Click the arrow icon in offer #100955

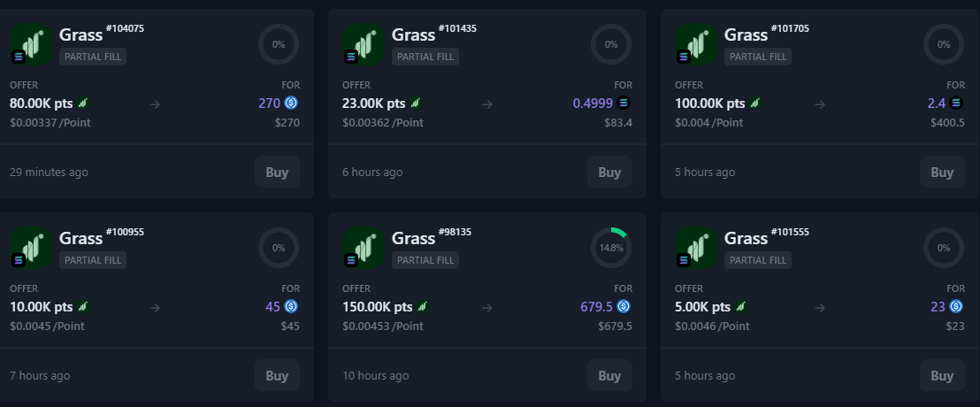click(155, 307)
